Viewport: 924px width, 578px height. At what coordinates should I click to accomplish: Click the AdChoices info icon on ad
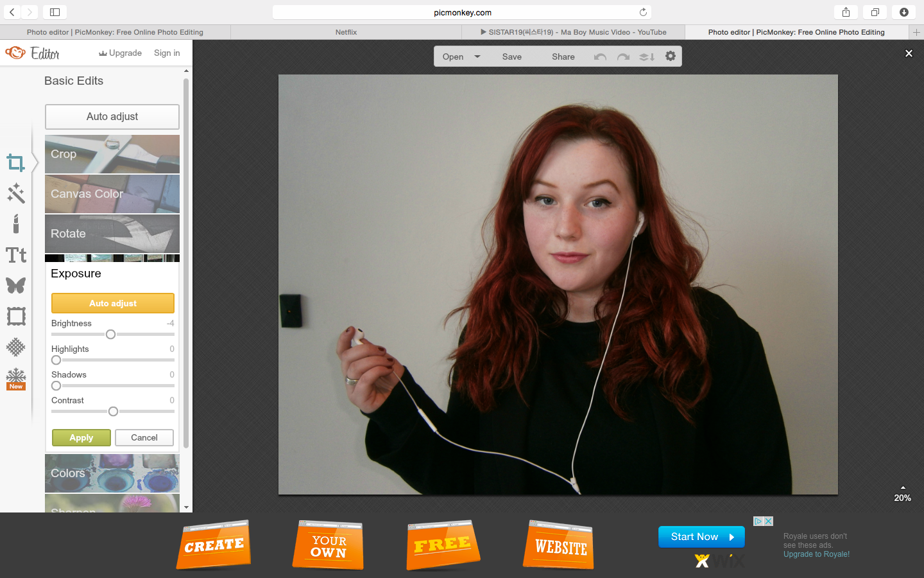pyautogui.click(x=758, y=521)
